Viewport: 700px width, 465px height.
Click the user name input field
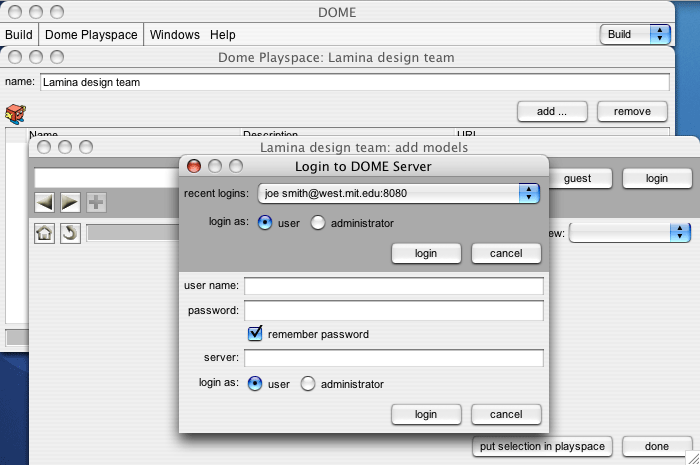pos(394,286)
